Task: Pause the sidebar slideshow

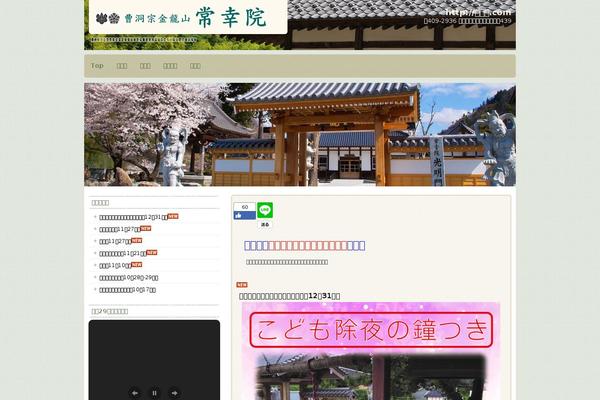Action: [x=154, y=393]
